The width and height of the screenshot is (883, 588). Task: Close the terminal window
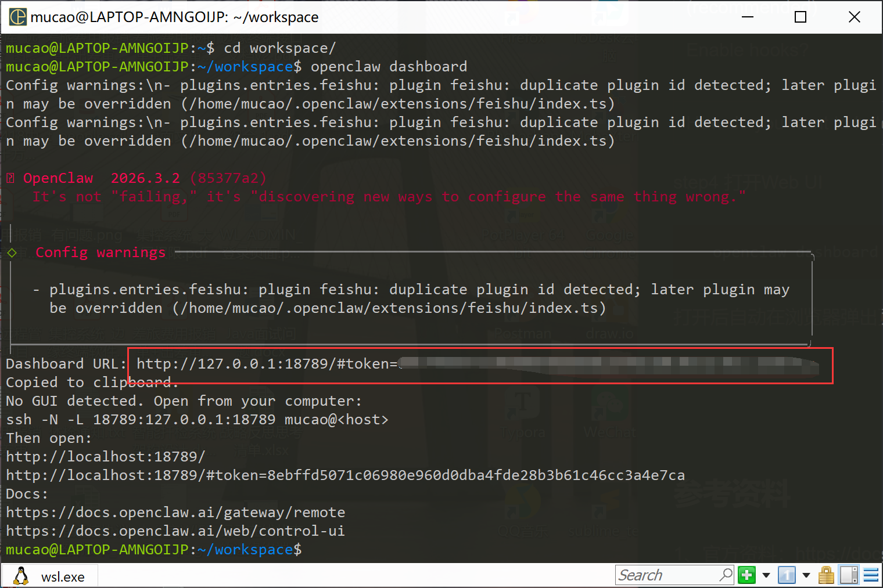coord(854,17)
